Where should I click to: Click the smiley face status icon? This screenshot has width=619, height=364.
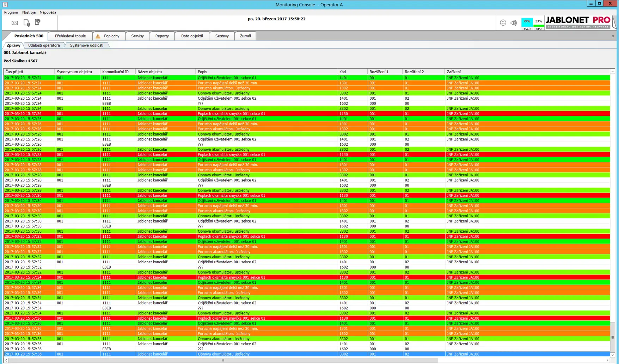[x=503, y=23]
